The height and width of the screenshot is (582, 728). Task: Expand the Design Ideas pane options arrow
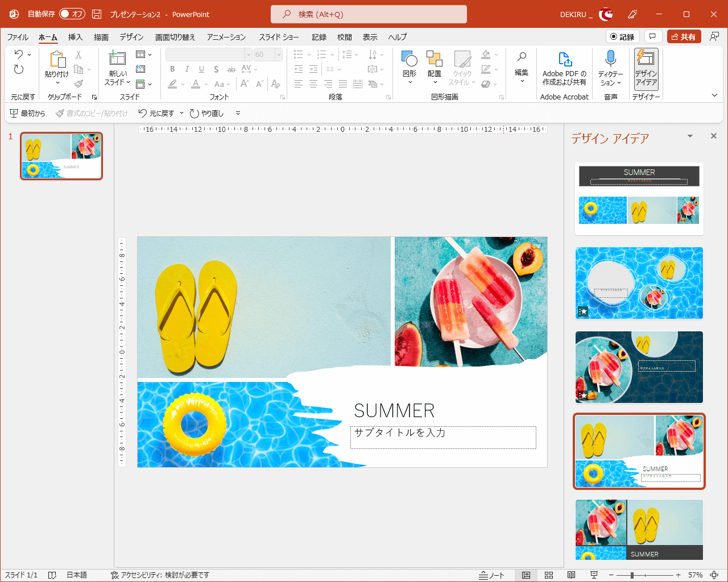[x=690, y=136]
